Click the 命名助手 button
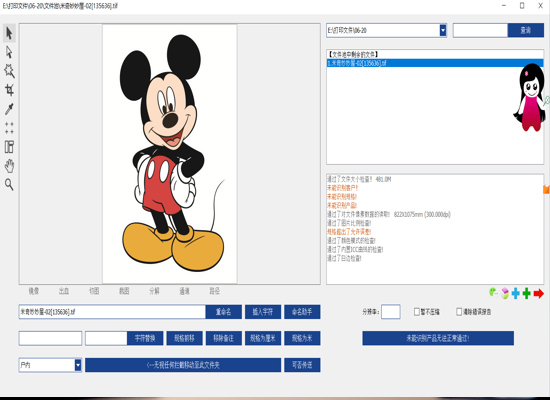 (302, 312)
